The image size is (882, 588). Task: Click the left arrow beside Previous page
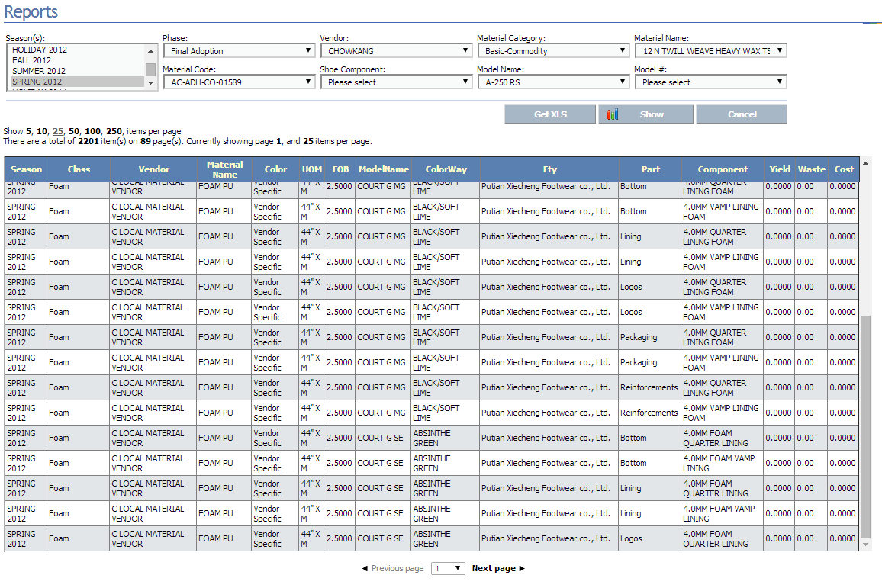coord(365,568)
